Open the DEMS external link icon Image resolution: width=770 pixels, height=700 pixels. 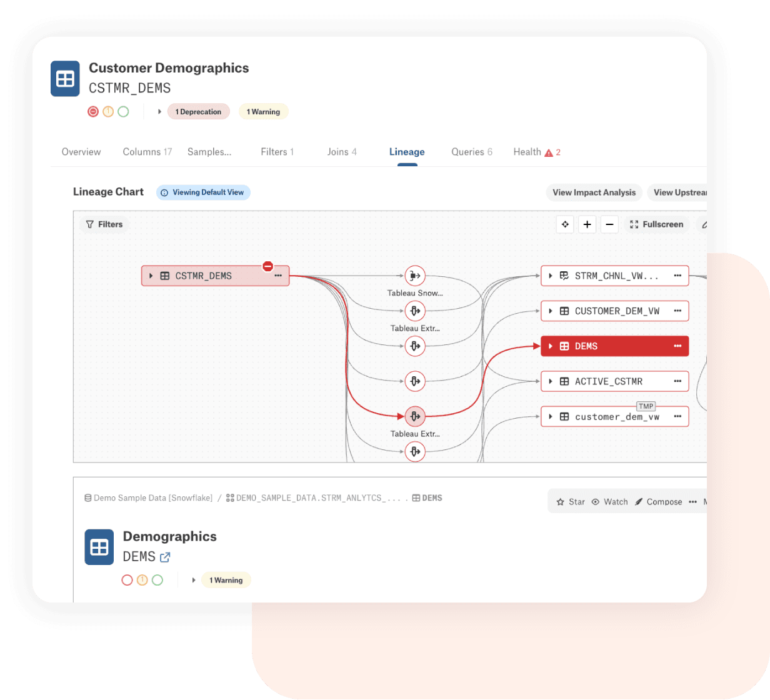pos(165,557)
